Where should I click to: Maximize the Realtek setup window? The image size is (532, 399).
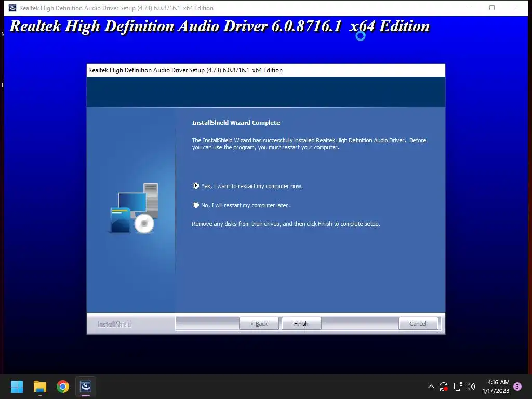point(492,8)
